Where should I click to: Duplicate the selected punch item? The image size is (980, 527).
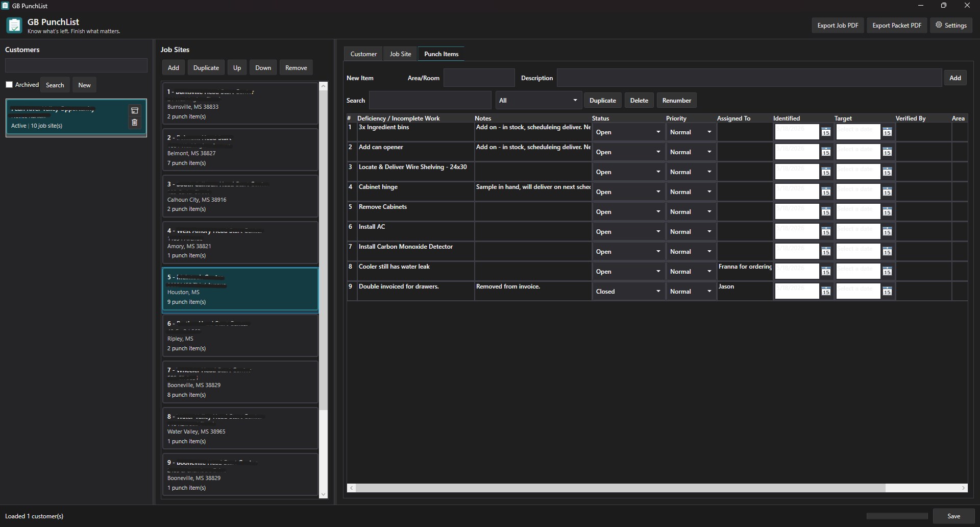[x=603, y=100]
